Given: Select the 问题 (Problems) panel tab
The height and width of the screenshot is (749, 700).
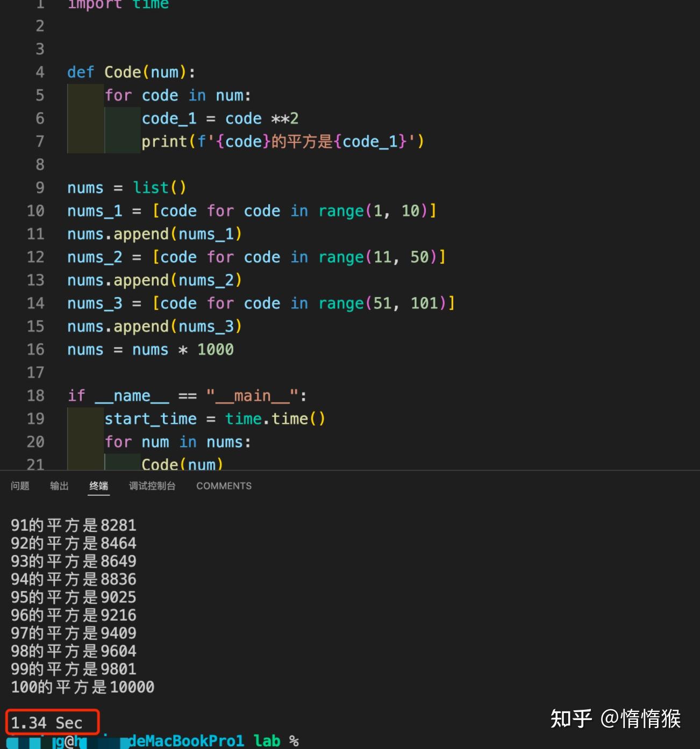Looking at the screenshot, I should pyautogui.click(x=19, y=486).
